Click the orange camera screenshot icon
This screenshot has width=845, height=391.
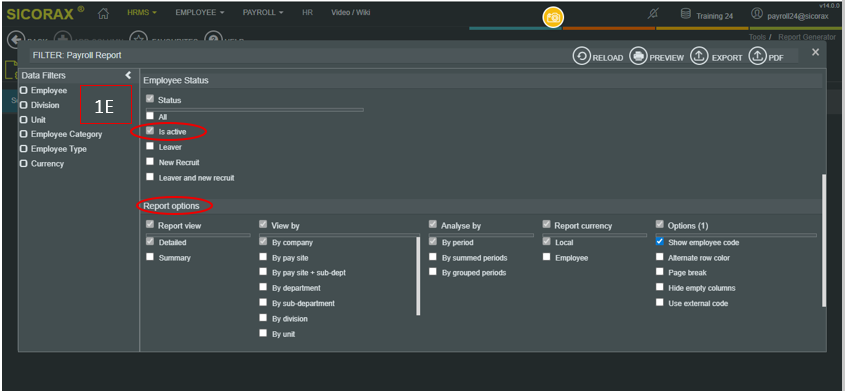point(552,17)
